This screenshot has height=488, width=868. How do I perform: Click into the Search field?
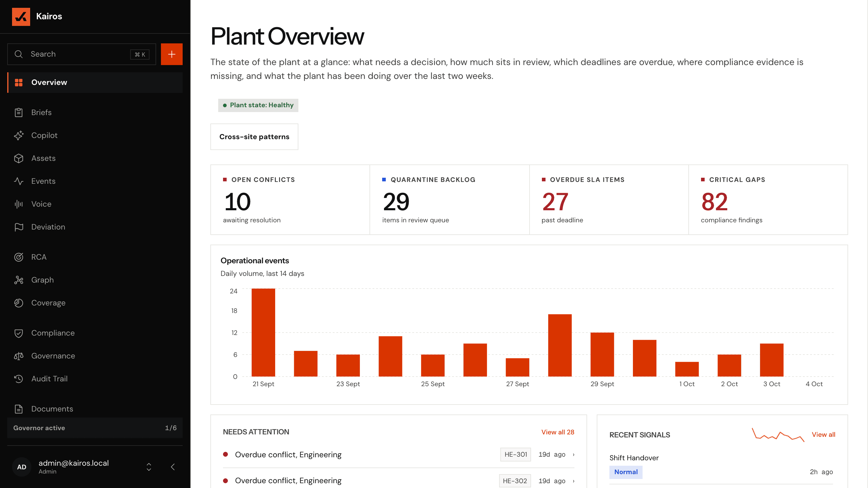pos(82,54)
